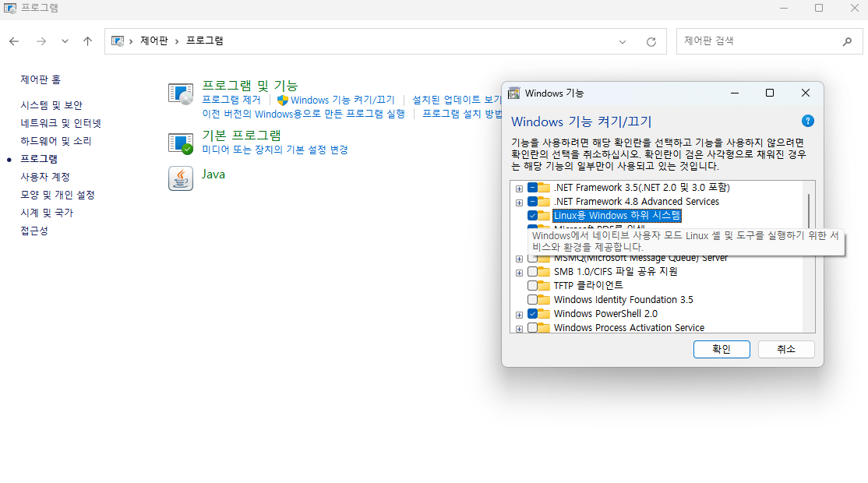Check Windows Identity Foundation 3.5 checkbox
Screen dimensions: 868x483
[532, 300]
